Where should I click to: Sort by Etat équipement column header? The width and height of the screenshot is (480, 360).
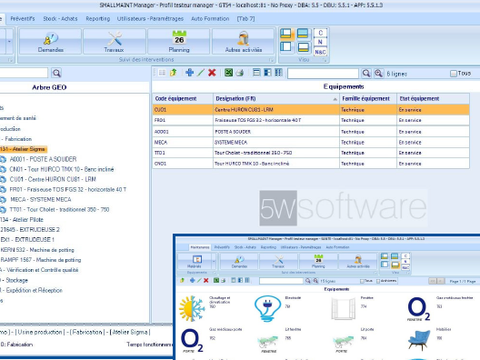[x=433, y=99]
